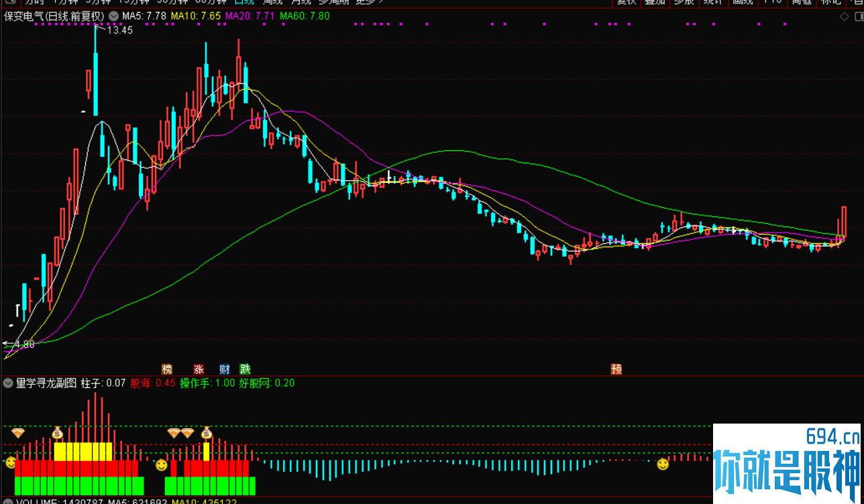Click the red 涨 info marker

pyautogui.click(x=199, y=369)
